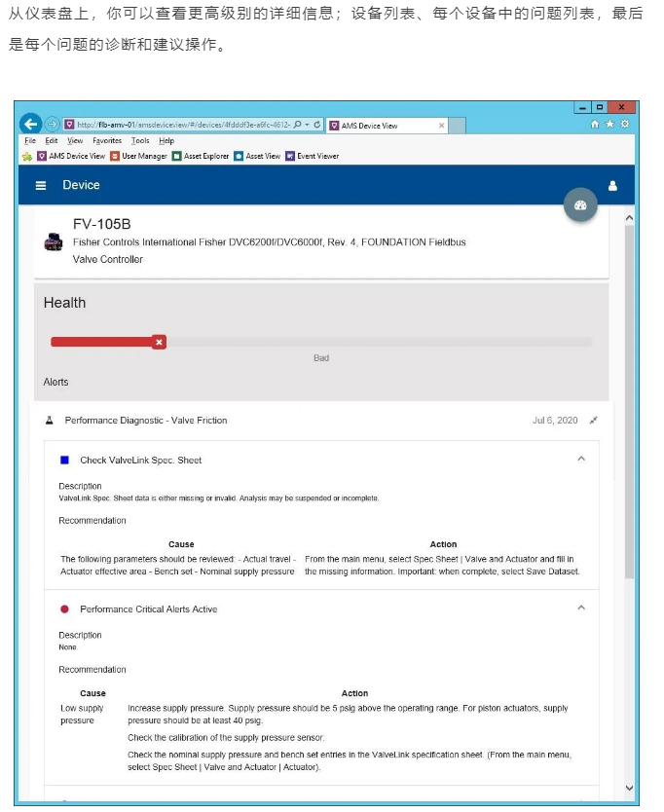The height and width of the screenshot is (812, 664).
Task: Click the refresh icon in address bar
Action: pos(317,125)
